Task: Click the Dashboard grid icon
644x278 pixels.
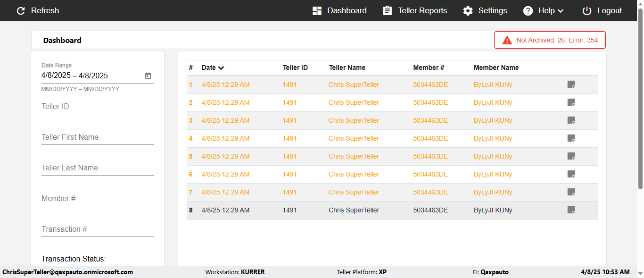Action: [317, 11]
